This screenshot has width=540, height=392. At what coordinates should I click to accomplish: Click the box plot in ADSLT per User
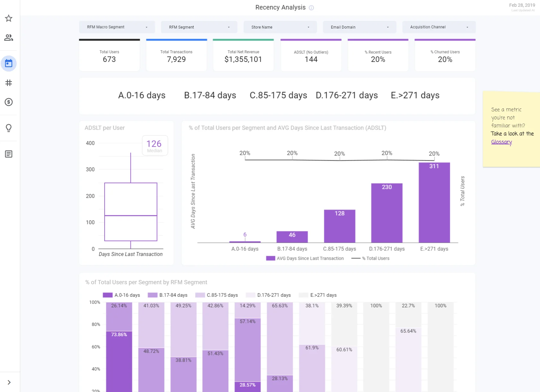click(131, 212)
